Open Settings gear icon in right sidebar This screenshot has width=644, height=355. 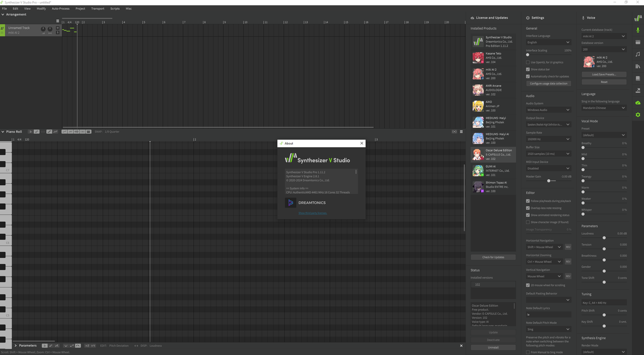pos(638,115)
